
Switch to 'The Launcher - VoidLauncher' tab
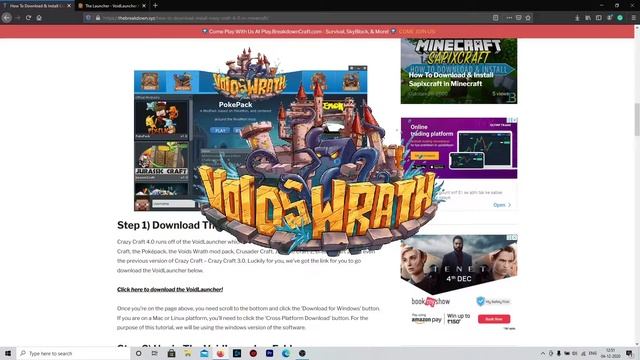click(x=112, y=6)
